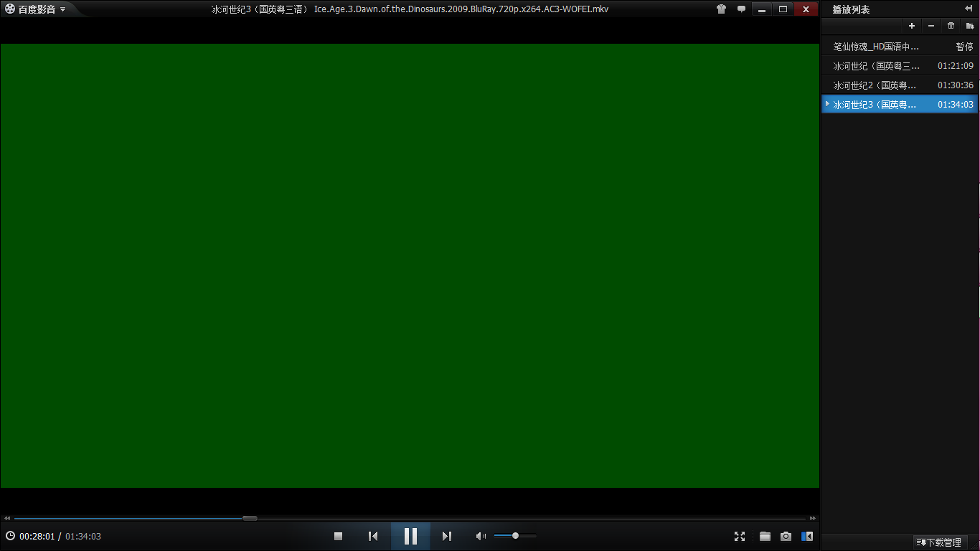The width and height of the screenshot is (980, 551).
Task: Select 笔仙惊魂 playlist entry
Action: click(875, 47)
